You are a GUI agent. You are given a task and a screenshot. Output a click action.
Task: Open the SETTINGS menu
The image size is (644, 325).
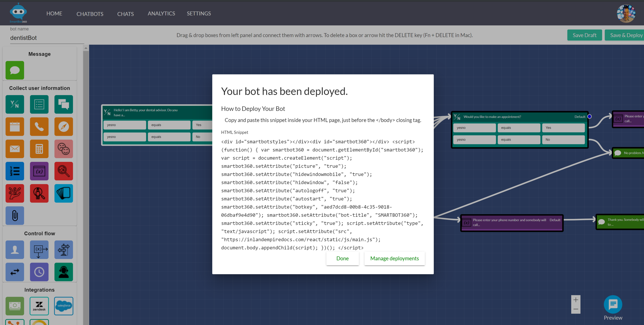199,13
